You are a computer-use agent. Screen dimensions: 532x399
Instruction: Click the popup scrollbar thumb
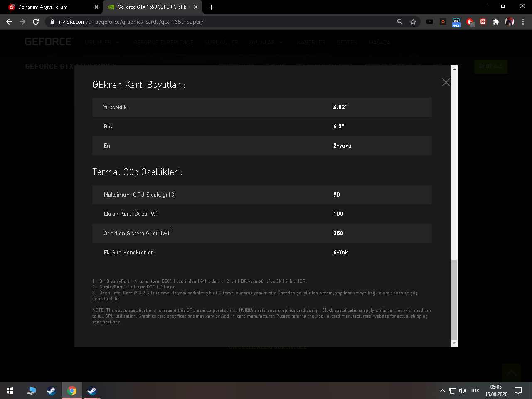454,300
